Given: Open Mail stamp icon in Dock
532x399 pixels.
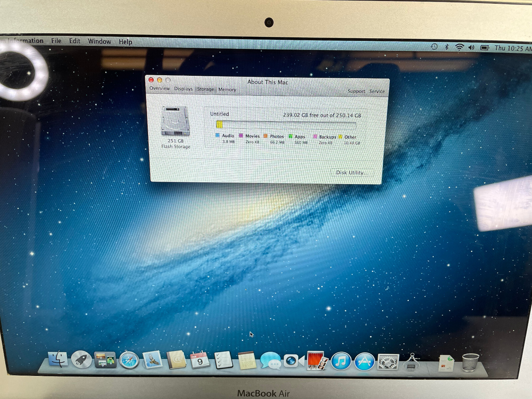Looking at the screenshot, I should 153,360.
